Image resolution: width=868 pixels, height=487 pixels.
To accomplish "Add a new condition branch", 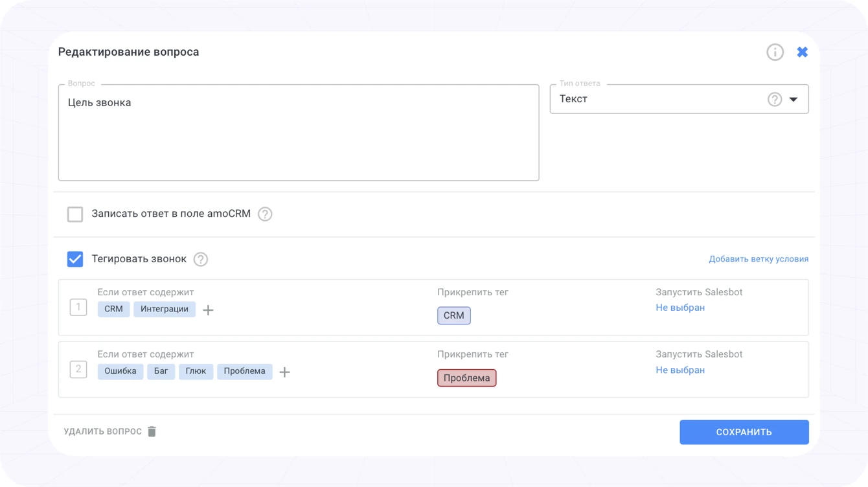I will click(759, 259).
